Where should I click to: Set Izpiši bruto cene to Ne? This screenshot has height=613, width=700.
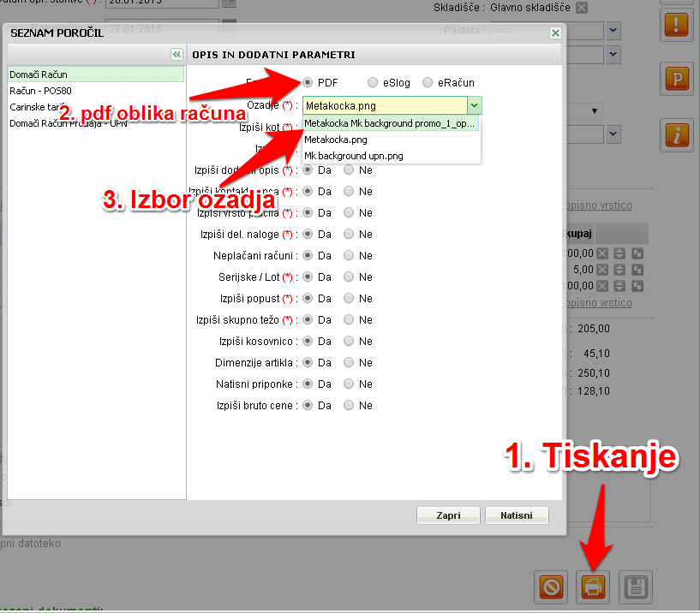(x=349, y=405)
